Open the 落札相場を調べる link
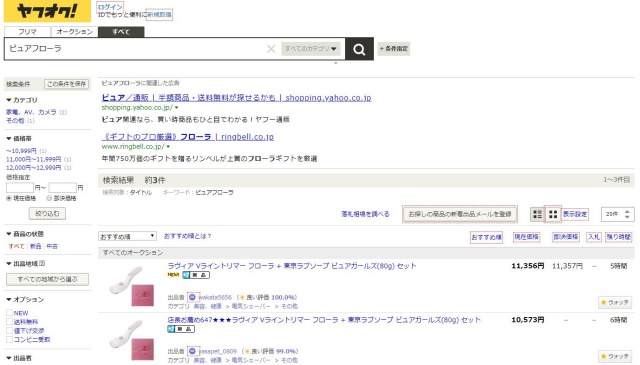 [365, 214]
